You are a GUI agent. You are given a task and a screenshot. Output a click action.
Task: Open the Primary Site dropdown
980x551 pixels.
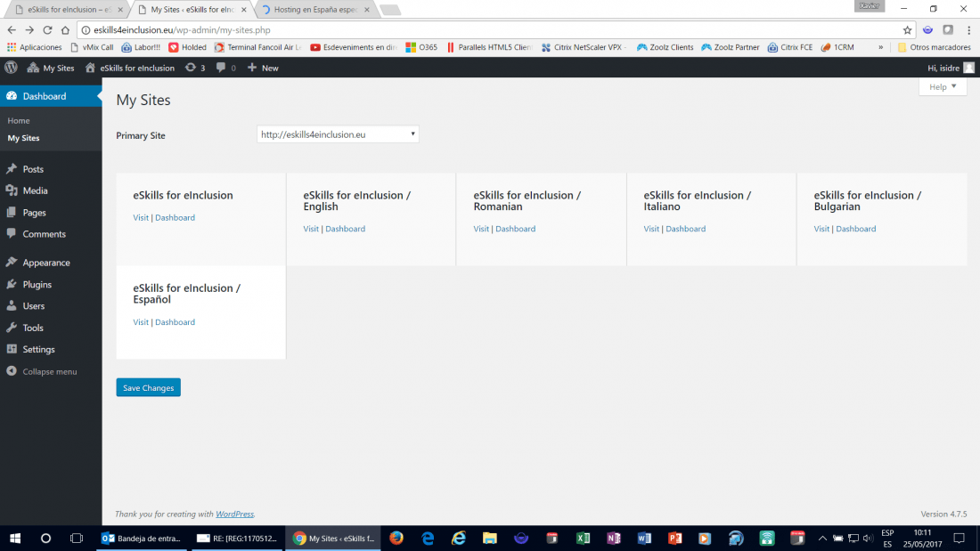pyautogui.click(x=338, y=134)
